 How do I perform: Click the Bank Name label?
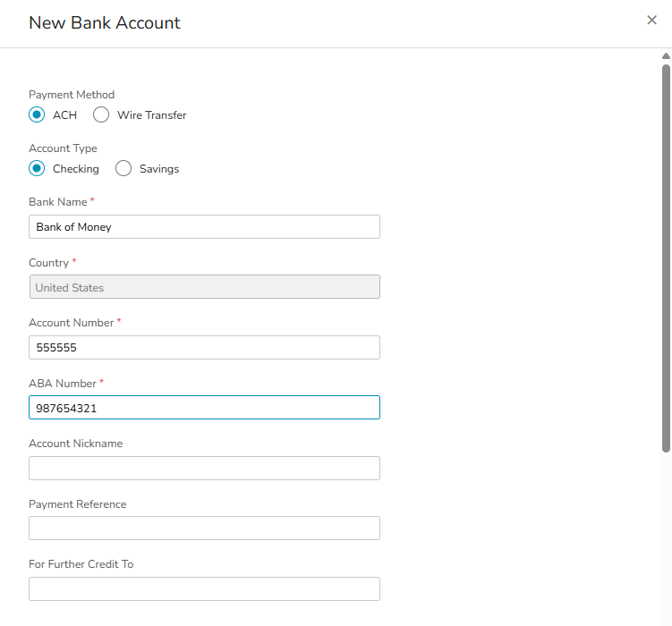pos(58,202)
